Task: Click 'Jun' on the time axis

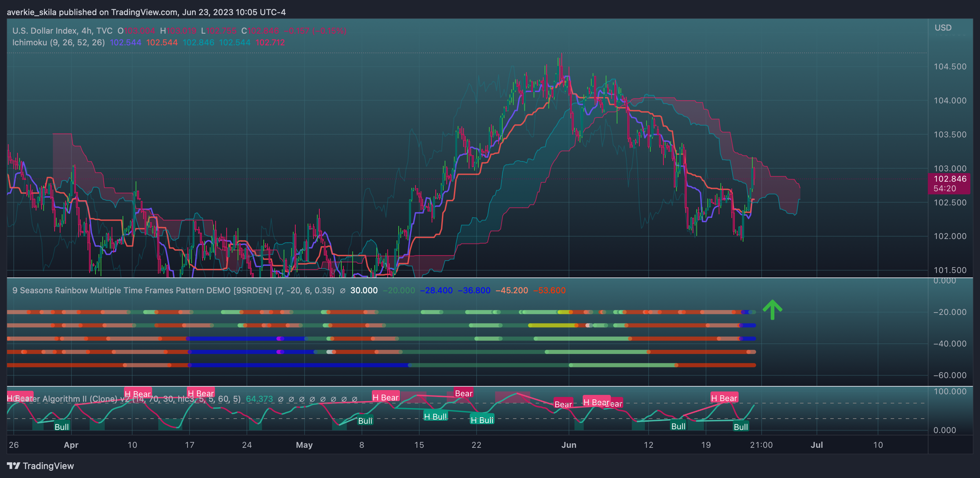Action: coord(569,445)
